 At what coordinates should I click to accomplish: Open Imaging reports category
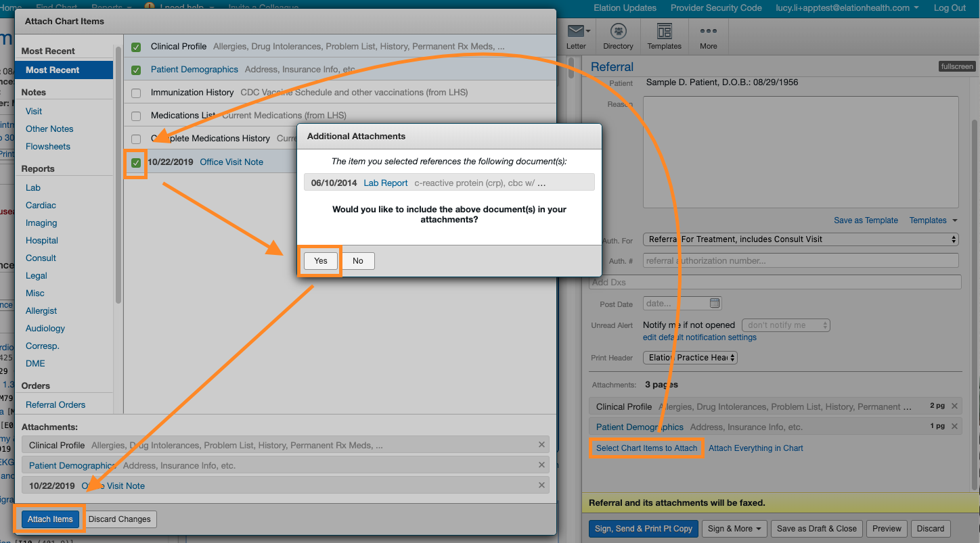(x=41, y=222)
